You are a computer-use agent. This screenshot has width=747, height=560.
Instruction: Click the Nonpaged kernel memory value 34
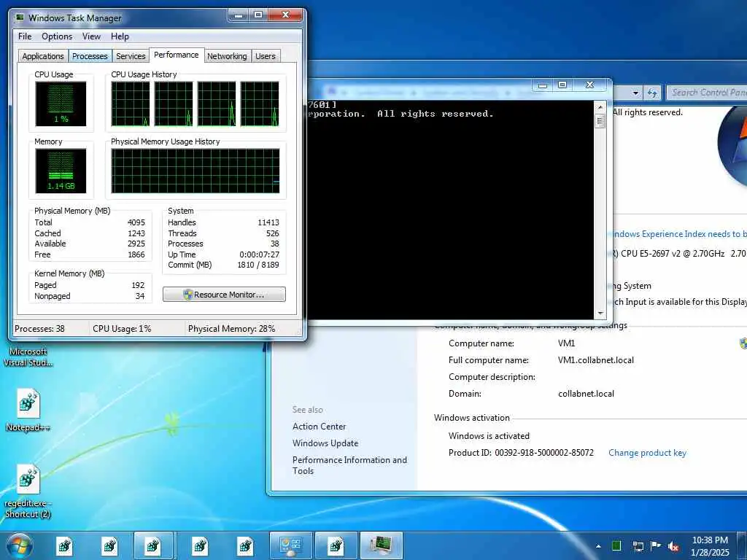pos(139,296)
